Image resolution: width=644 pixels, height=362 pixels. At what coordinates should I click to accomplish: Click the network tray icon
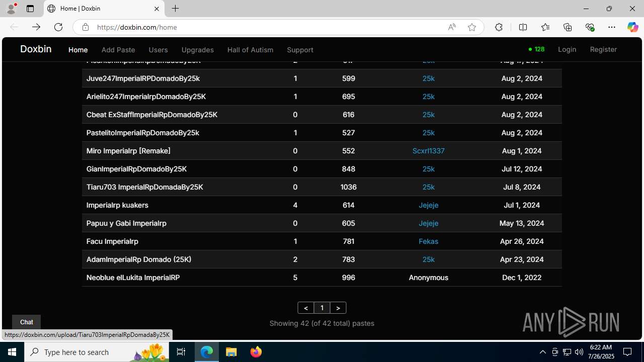(567, 352)
